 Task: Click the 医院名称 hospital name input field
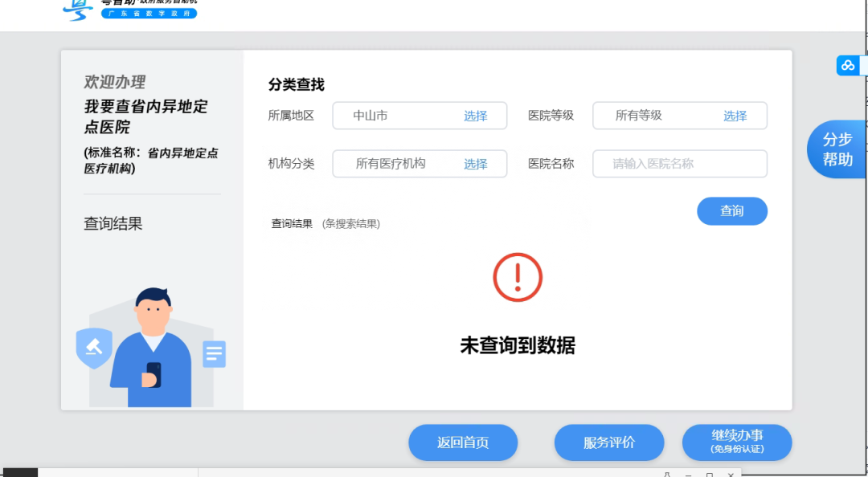click(679, 164)
